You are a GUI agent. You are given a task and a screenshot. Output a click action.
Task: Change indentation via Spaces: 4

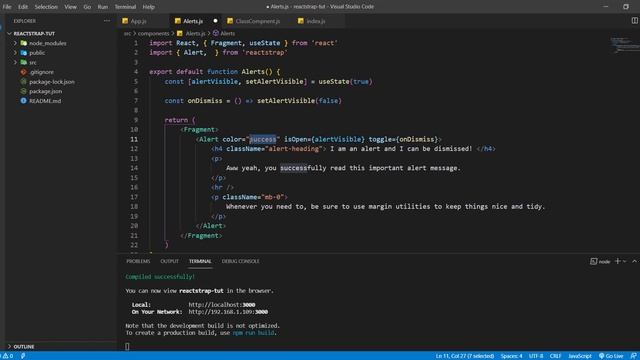point(511,356)
